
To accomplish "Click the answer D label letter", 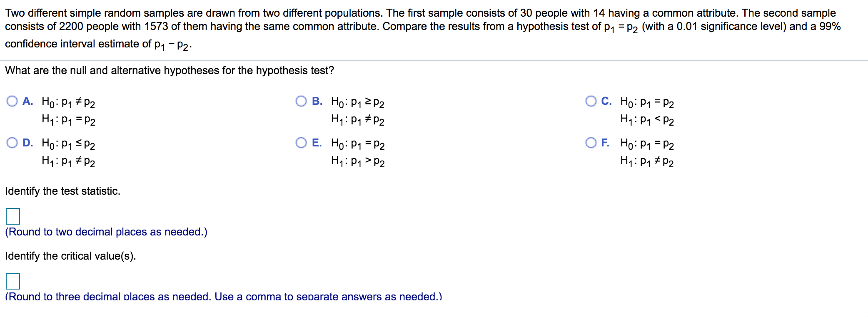I will pyautogui.click(x=27, y=143).
